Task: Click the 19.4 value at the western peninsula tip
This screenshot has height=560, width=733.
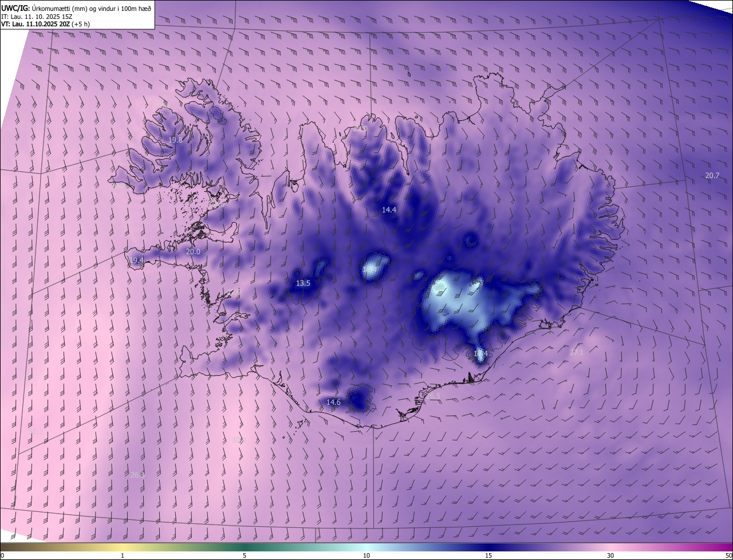Action: coord(136,260)
